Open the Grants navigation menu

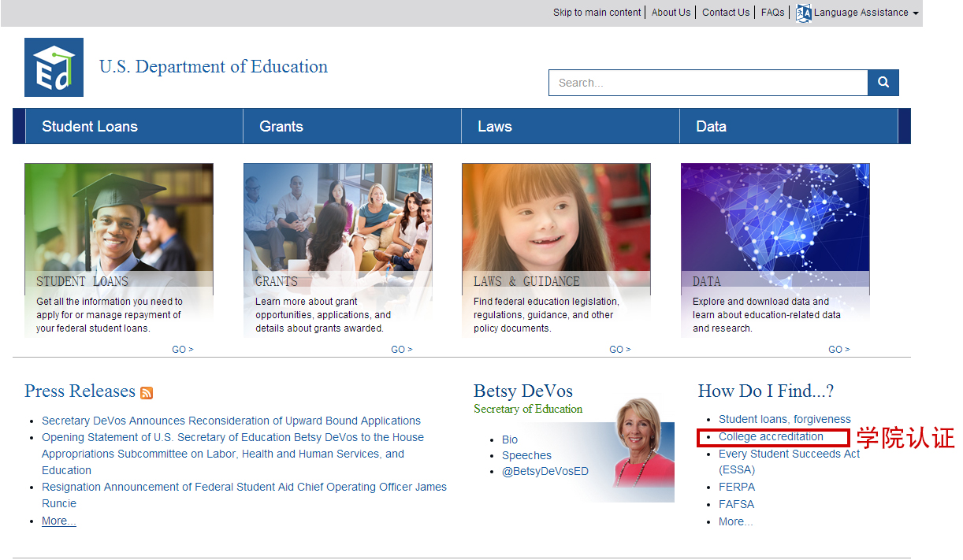click(x=281, y=126)
